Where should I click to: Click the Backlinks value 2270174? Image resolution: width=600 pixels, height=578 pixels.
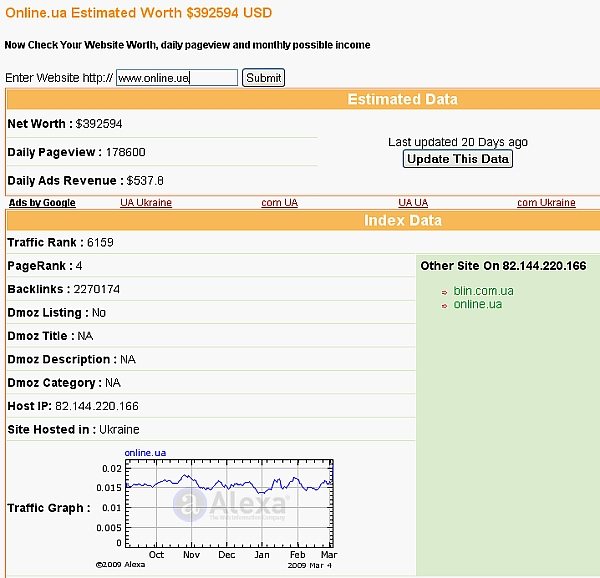point(89,289)
